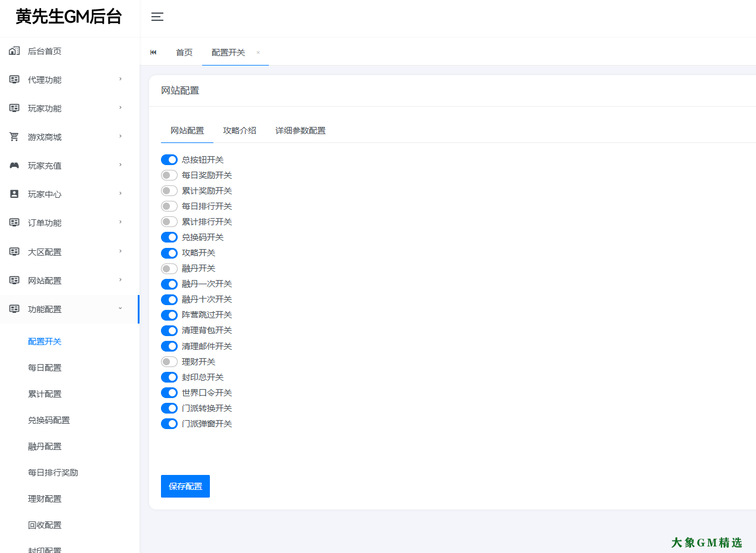
Task: Close the 配置开关 tab
Action: 258,52
